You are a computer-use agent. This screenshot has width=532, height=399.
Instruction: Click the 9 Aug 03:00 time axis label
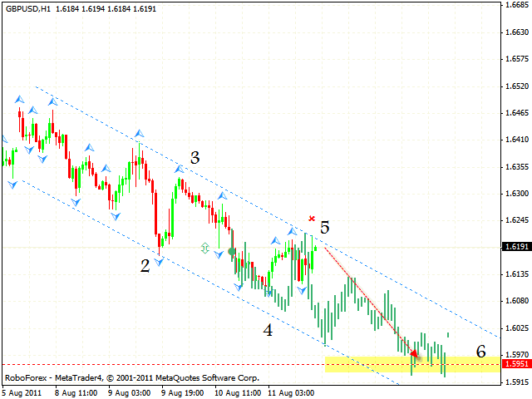click(130, 393)
